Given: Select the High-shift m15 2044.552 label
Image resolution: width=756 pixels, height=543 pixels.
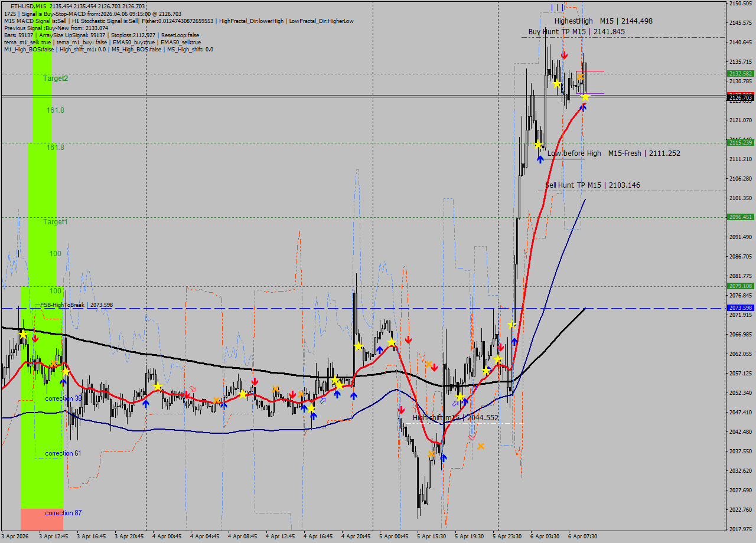Looking at the screenshot, I should point(455,418).
